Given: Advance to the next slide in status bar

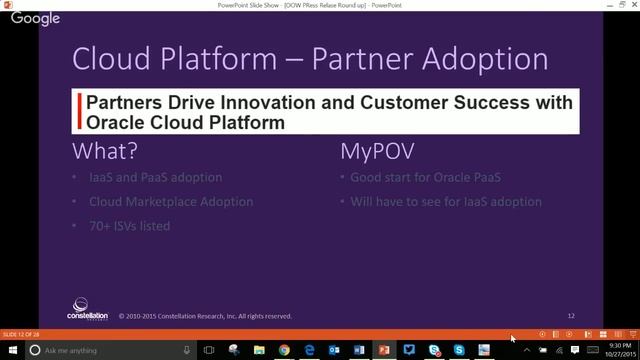Looking at the screenshot, I should pyautogui.click(x=569, y=334).
